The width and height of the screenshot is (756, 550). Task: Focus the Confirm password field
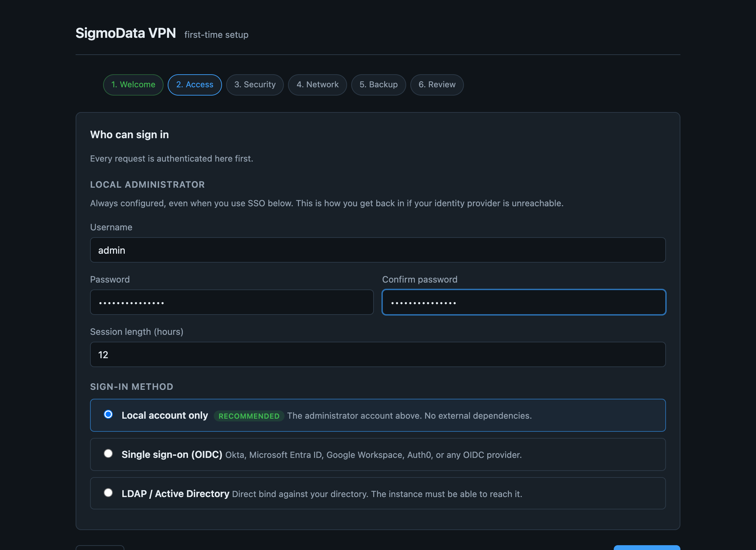click(524, 302)
